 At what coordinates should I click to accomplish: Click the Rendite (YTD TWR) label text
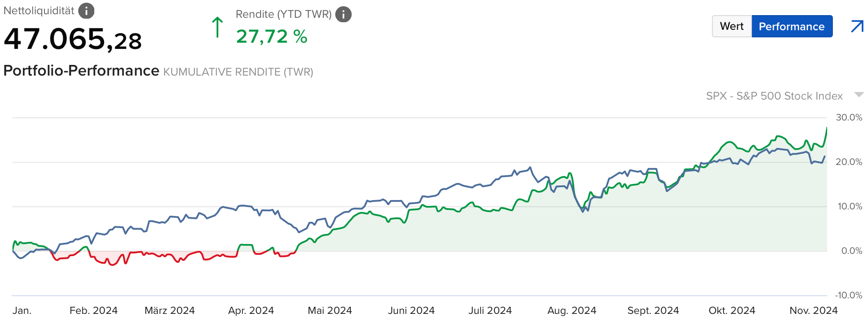[283, 14]
